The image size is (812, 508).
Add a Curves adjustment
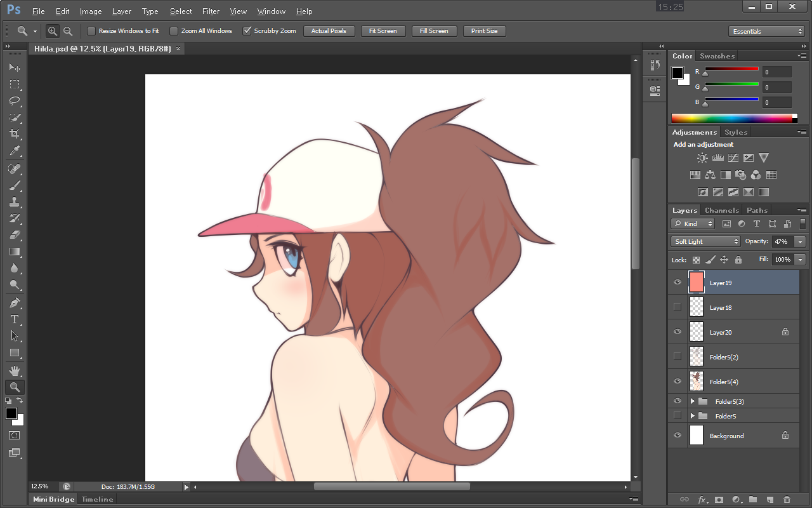(x=733, y=157)
